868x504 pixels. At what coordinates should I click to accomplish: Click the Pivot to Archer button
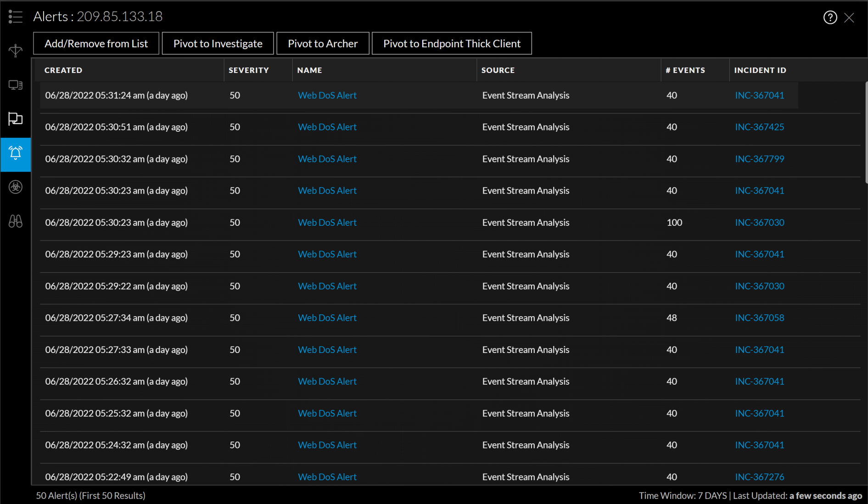point(323,43)
